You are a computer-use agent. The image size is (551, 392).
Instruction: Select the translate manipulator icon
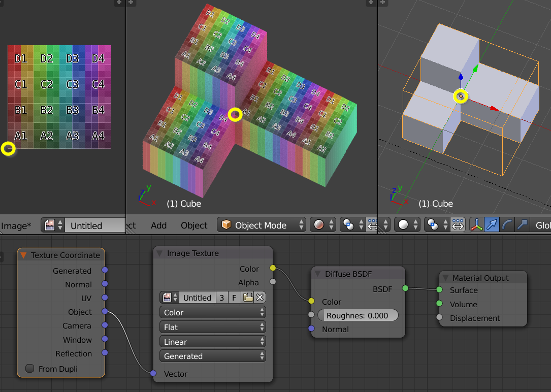coord(492,224)
